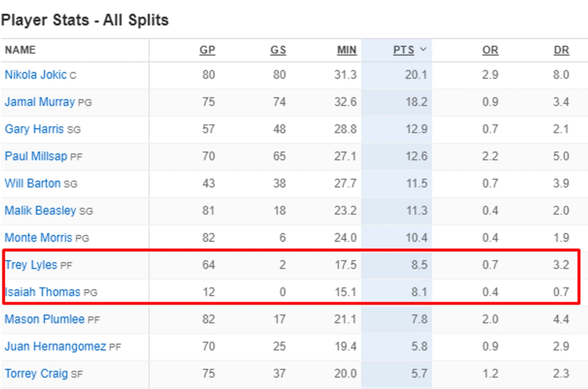View Mason Plumlee profile link
588x389 pixels.
point(44,319)
